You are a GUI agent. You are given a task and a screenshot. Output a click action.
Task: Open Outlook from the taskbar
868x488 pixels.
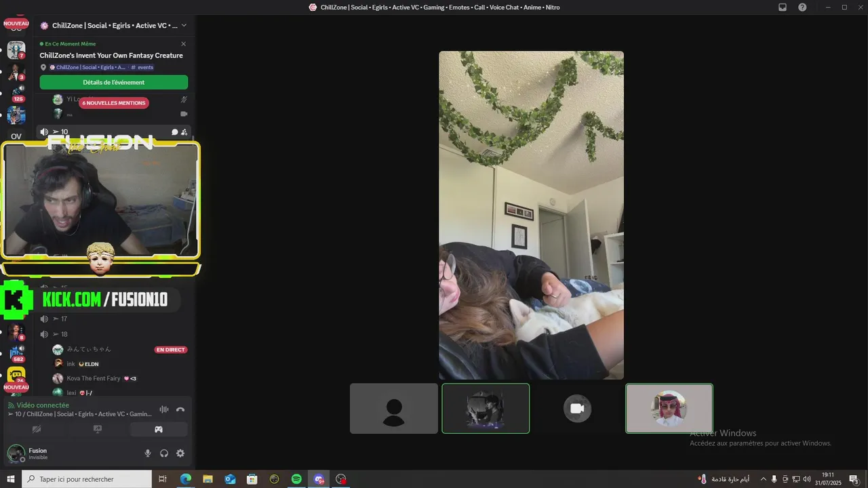tap(230, 479)
